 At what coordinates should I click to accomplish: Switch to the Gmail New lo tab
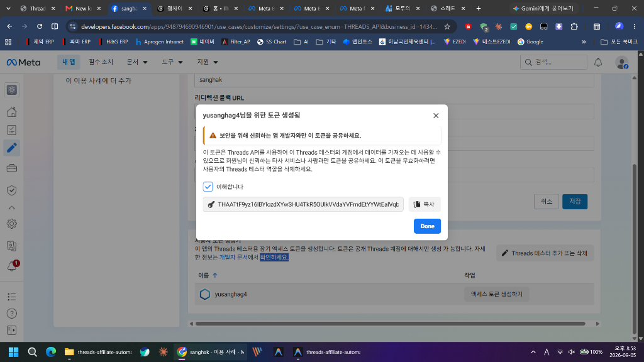coord(84,8)
